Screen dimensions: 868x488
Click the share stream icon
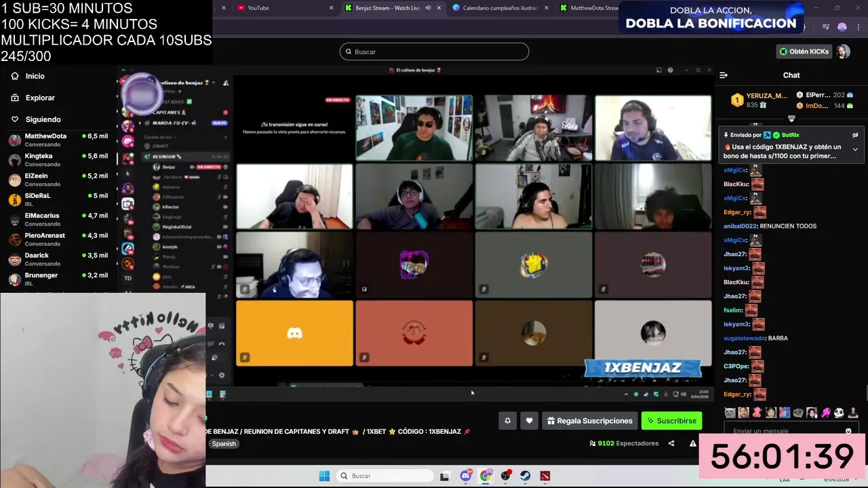click(x=671, y=443)
